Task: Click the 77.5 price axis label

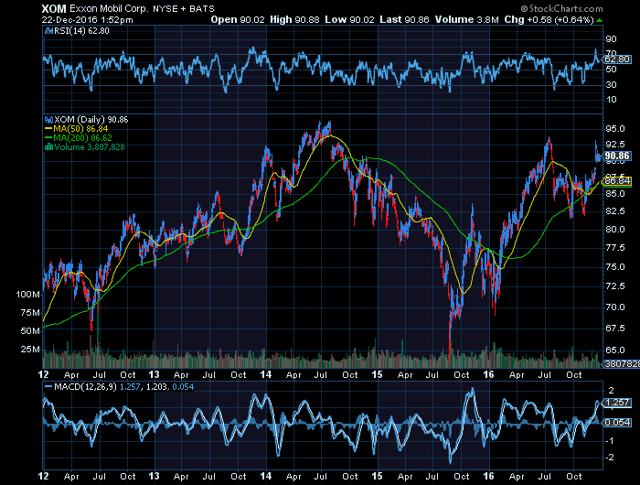Action: pos(615,248)
